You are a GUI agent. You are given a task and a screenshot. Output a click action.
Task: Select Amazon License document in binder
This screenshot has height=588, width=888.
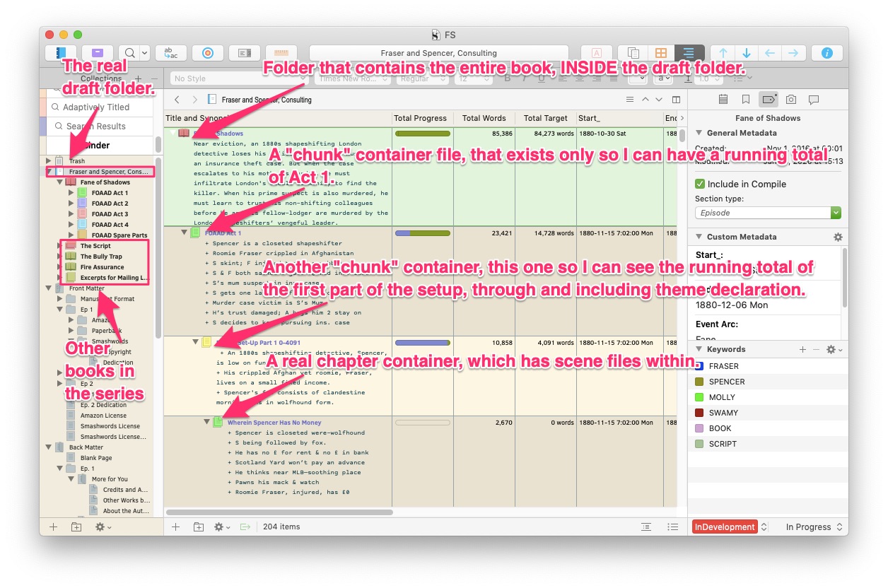point(103,416)
